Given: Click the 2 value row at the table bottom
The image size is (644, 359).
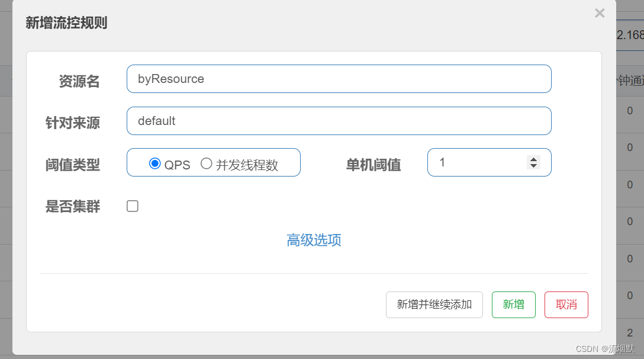Looking at the screenshot, I should click(629, 332).
